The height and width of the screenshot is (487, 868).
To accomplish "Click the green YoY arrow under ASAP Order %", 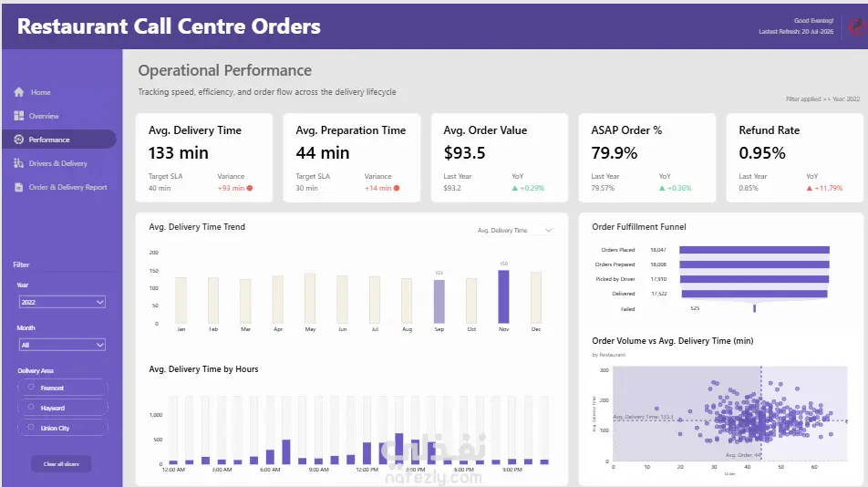I will 662,188.
